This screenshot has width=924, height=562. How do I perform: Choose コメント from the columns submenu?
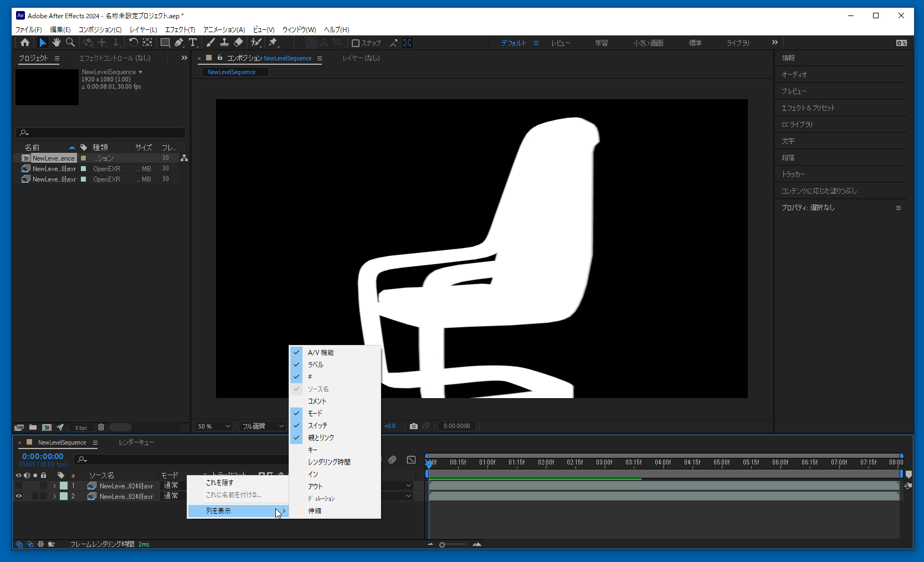[x=317, y=401]
